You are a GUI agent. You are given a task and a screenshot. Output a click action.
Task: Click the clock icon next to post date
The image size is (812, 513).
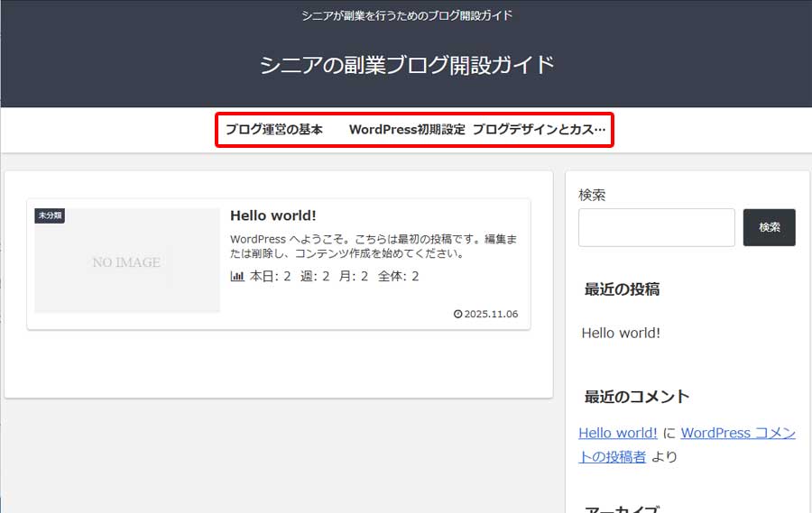[457, 315]
